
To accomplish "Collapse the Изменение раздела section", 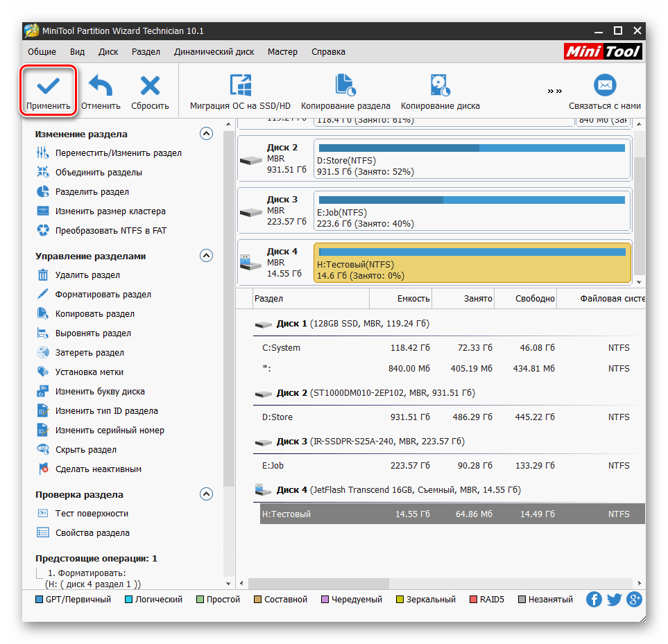I will 206,134.
